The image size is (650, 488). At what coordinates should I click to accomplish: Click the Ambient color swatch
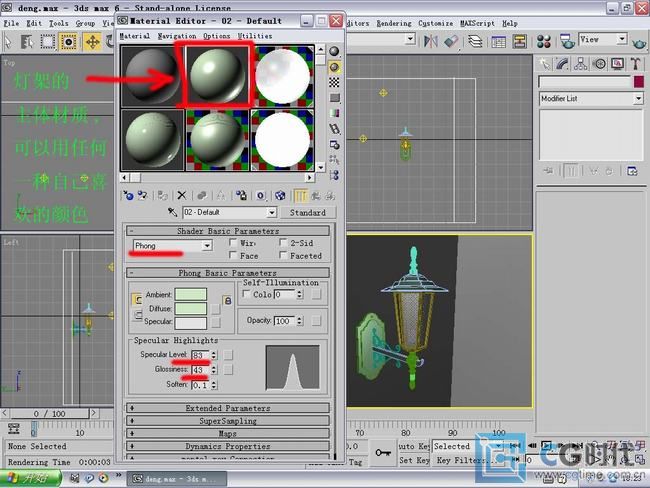click(x=191, y=294)
